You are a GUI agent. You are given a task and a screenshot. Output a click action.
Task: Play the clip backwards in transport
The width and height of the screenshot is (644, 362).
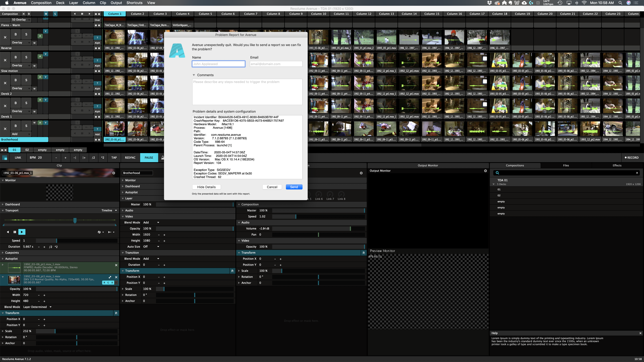(x=8, y=232)
